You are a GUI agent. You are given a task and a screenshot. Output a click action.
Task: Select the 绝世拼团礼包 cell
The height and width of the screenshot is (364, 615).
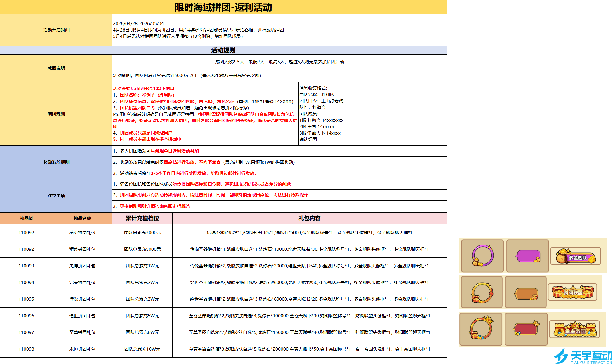coord(82,316)
